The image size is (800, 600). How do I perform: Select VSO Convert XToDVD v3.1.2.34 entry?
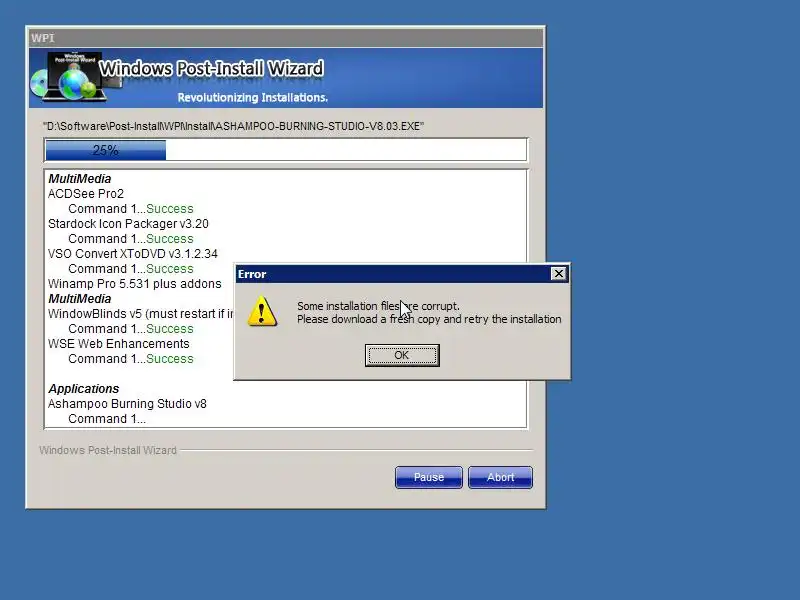tap(133, 254)
